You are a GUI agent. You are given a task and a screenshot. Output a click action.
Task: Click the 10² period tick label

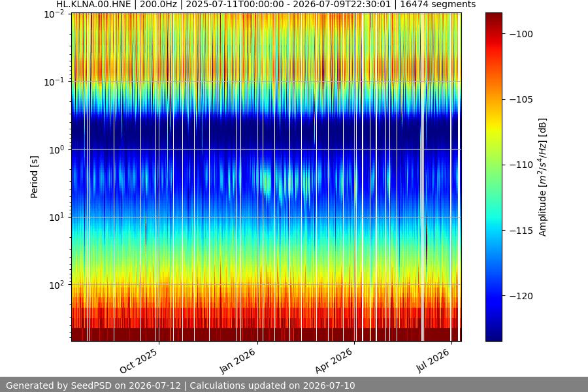tap(57, 285)
